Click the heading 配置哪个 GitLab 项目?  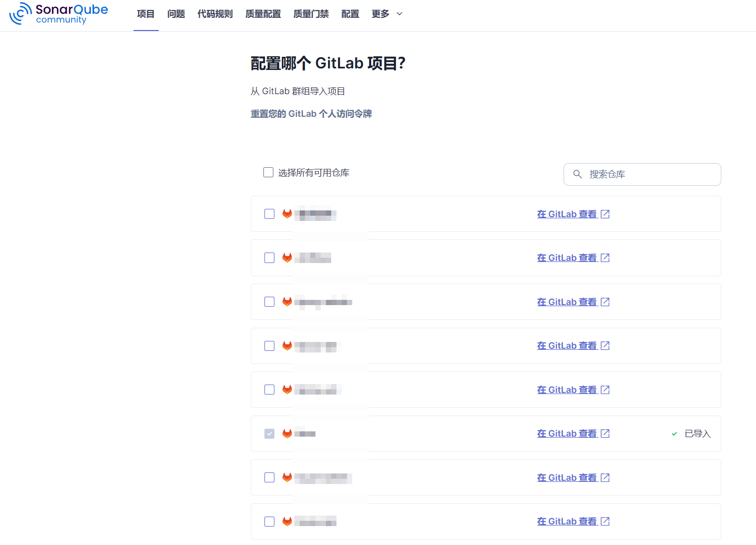tap(328, 63)
